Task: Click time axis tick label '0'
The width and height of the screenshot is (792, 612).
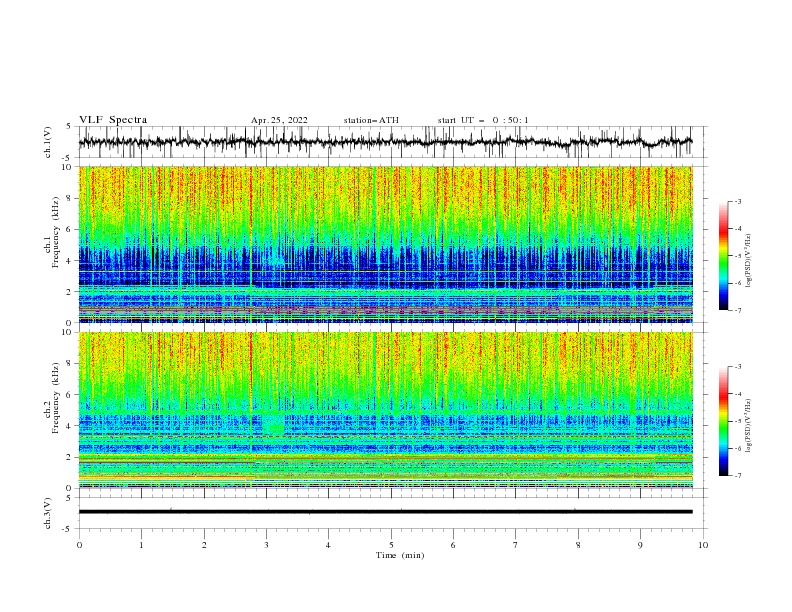Action: (x=79, y=545)
